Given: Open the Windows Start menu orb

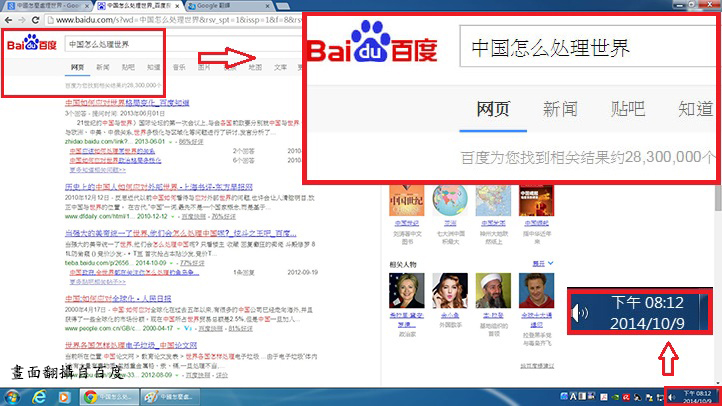Looking at the screenshot, I should click(x=12, y=396).
